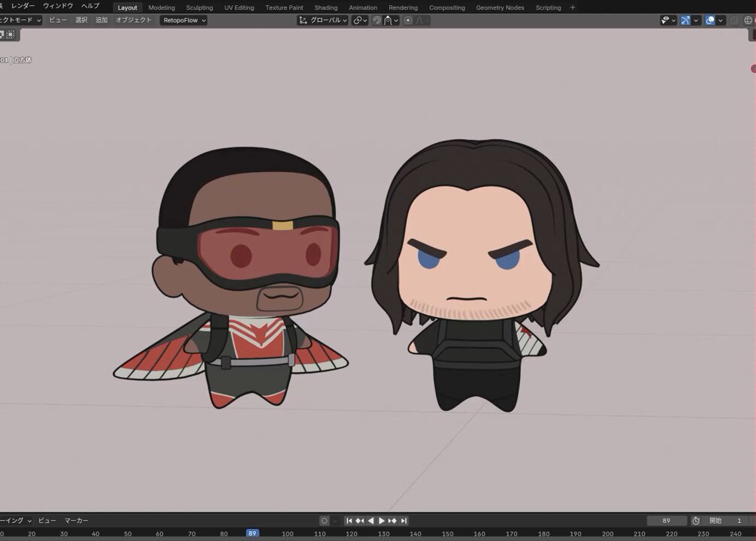Click frame 130 on the timeline ruler
Screen dimensions: 756x541
coord(384,533)
